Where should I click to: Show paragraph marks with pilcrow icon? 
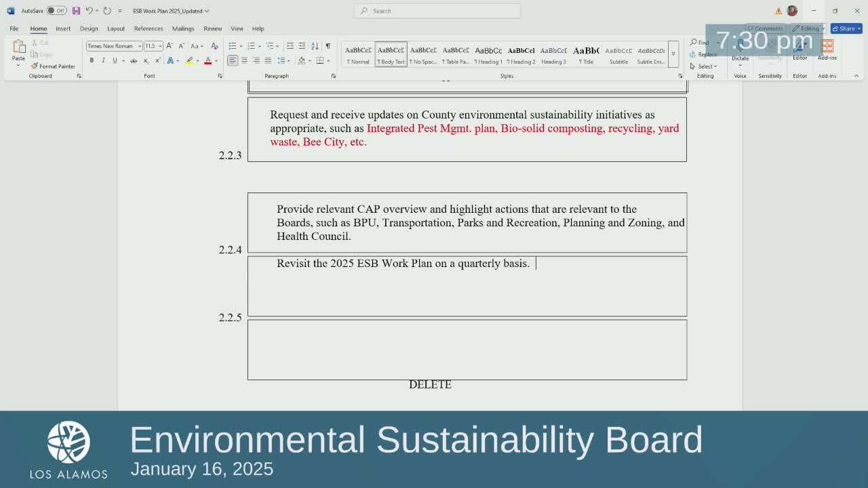(328, 46)
